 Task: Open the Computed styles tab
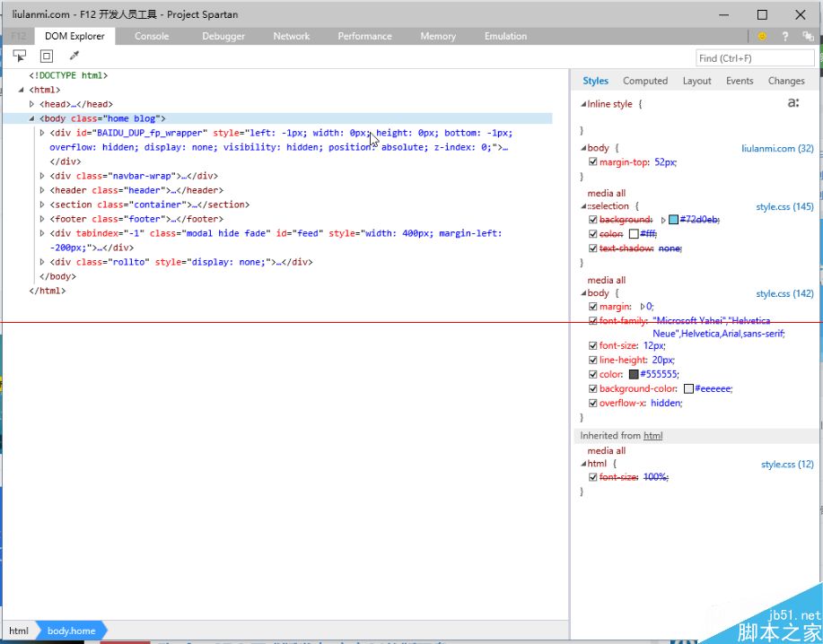(x=645, y=81)
